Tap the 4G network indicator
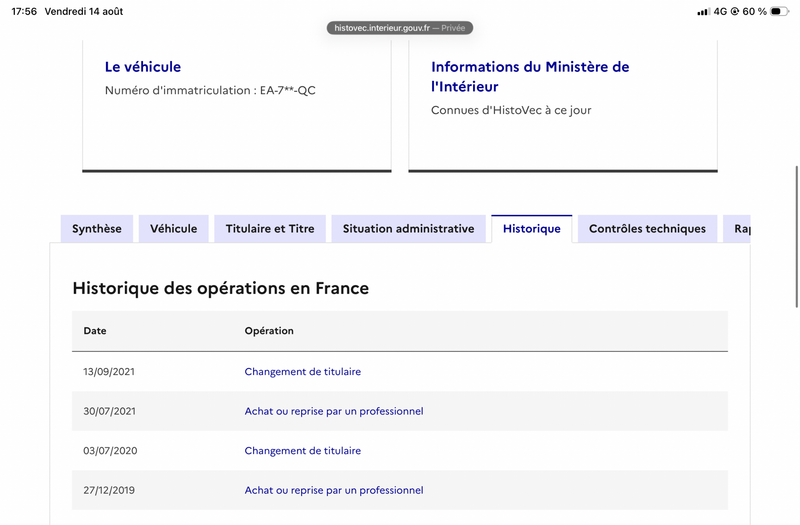The image size is (800, 525). tap(720, 11)
